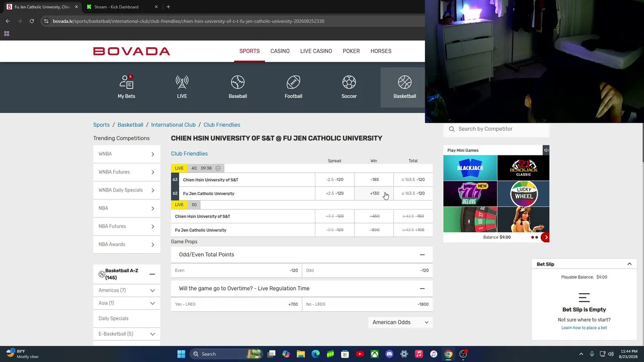Open the International Club breadcrumb
This screenshot has height=362, width=644.
tap(173, 125)
